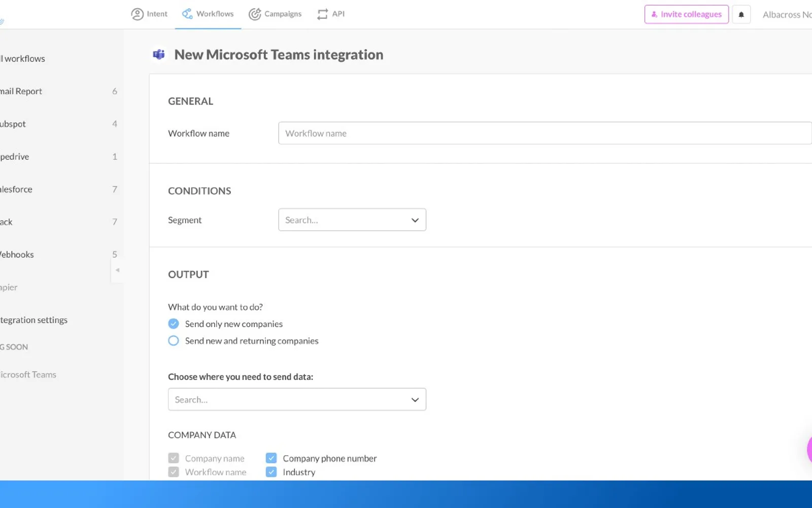
Task: Select Microsoft Teams in sidebar
Action: [x=28, y=374]
